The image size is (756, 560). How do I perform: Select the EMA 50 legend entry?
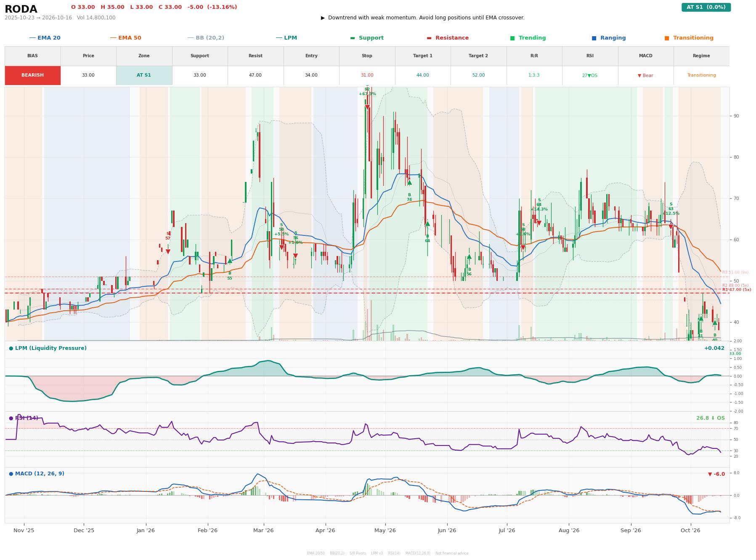[x=126, y=38]
